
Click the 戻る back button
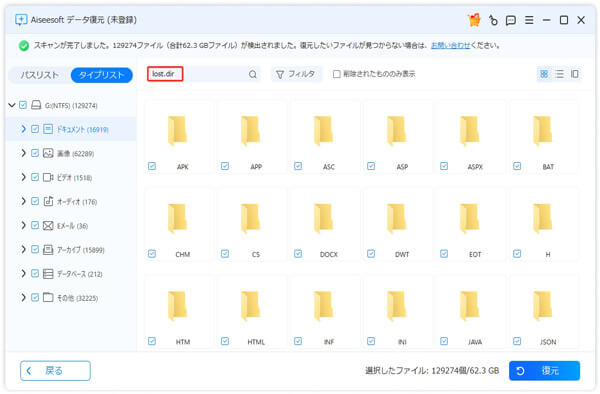tap(55, 371)
